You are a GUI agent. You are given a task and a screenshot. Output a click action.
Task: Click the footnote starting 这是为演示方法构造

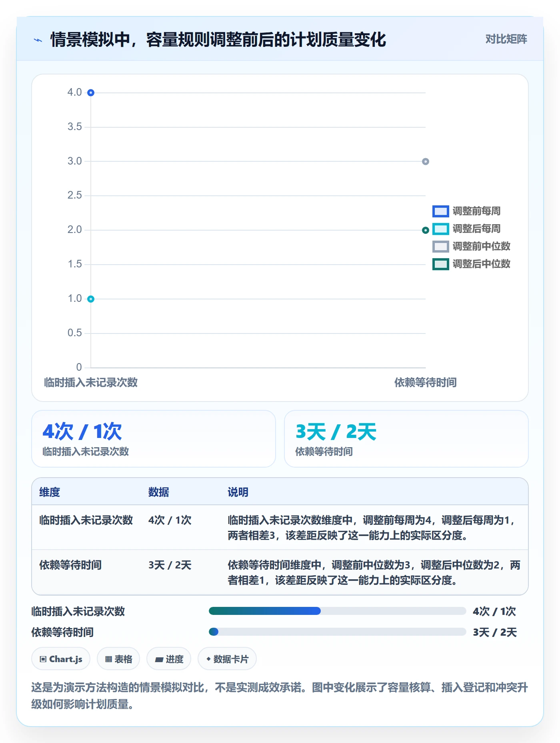pyautogui.click(x=280, y=696)
